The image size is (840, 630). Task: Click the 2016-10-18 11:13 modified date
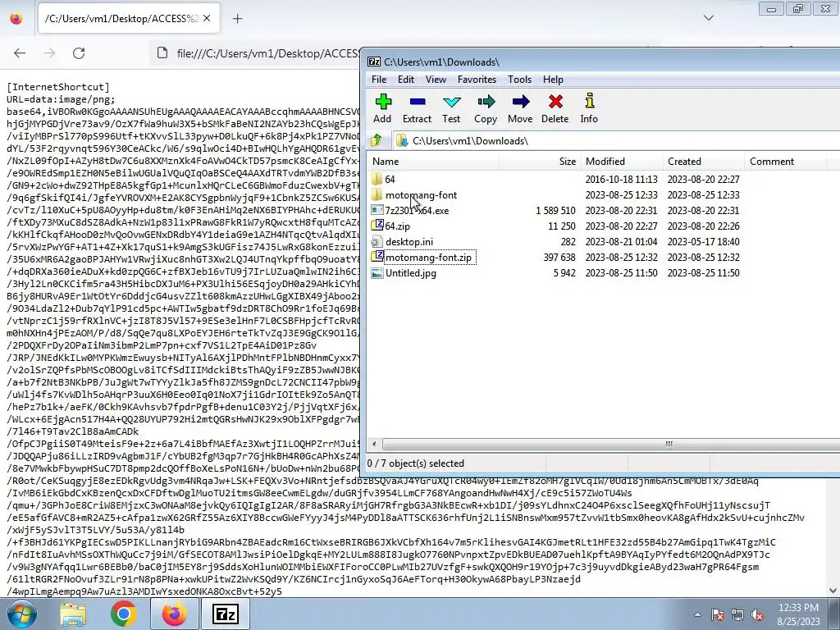tap(622, 179)
